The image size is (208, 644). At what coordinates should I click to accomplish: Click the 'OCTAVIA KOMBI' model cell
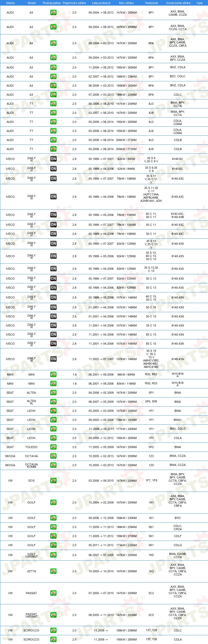point(31,465)
